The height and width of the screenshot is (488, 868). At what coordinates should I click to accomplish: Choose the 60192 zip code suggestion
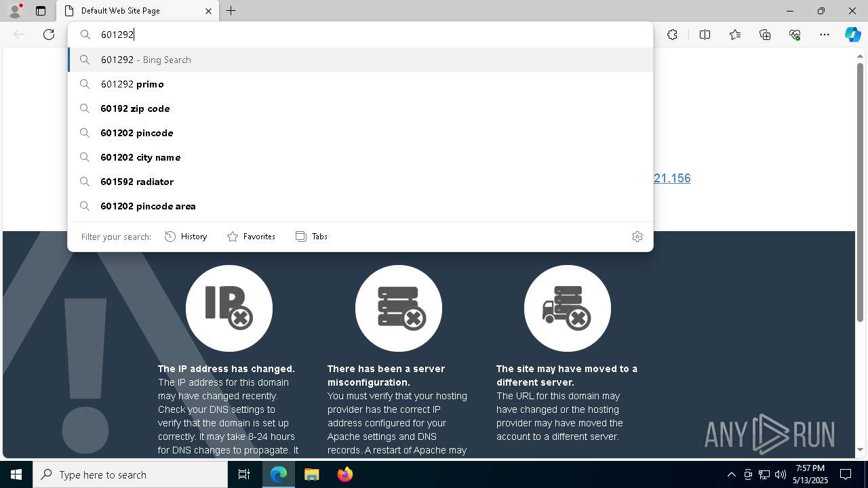pos(360,108)
